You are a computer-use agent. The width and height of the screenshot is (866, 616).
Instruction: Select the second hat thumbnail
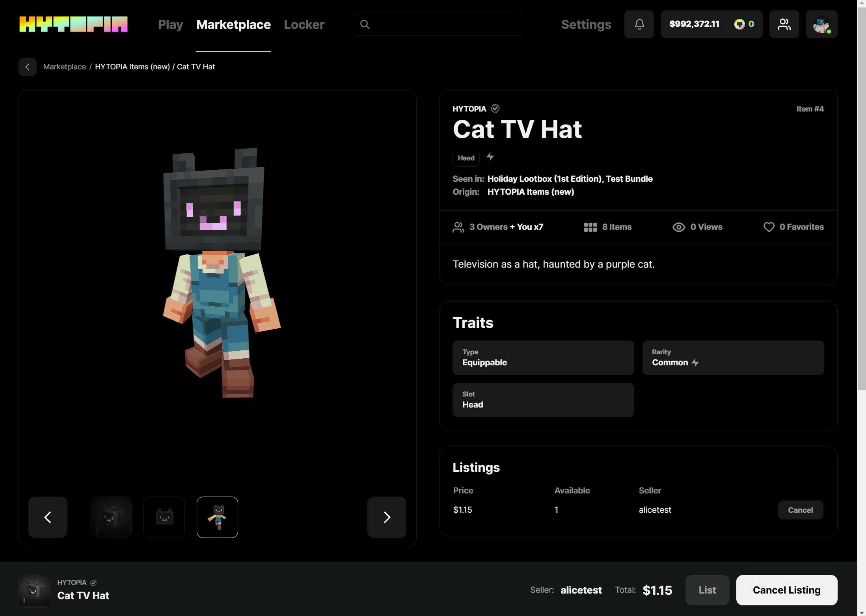(164, 517)
